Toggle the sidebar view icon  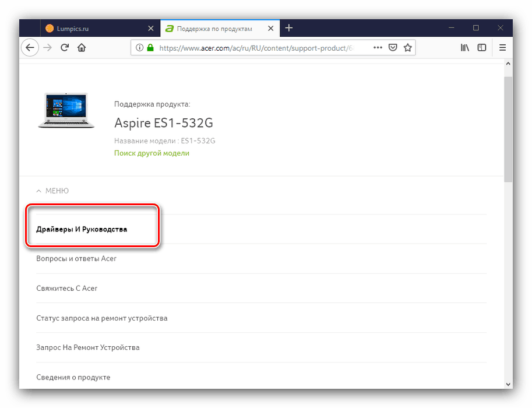pyautogui.click(x=482, y=48)
